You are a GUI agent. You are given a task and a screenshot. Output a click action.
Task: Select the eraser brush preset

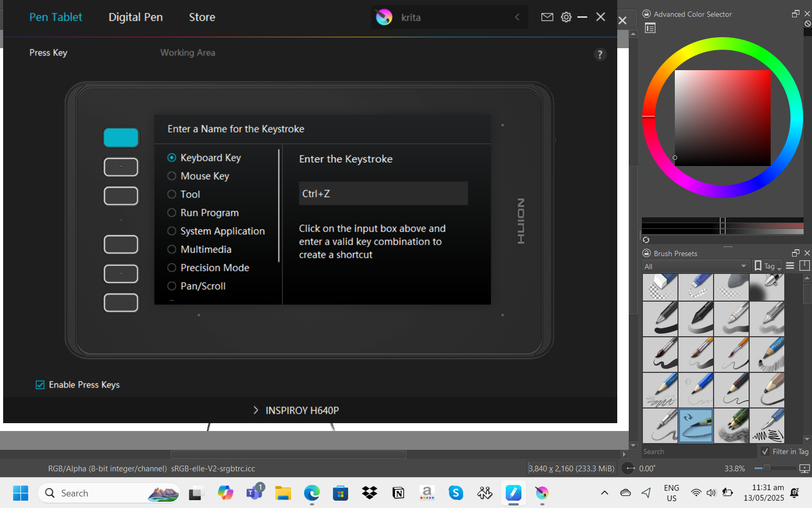660,286
